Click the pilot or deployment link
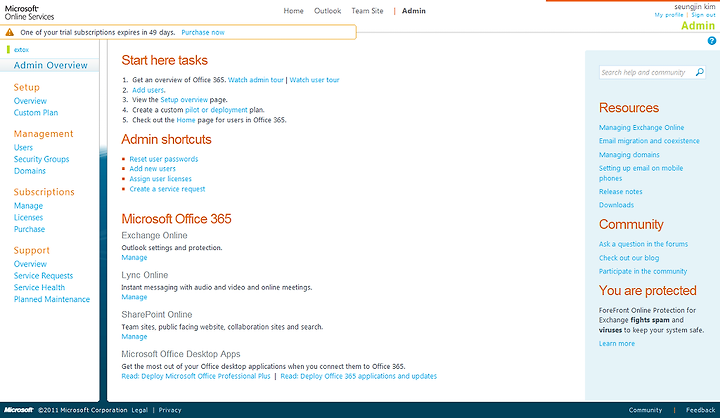 coord(216,110)
